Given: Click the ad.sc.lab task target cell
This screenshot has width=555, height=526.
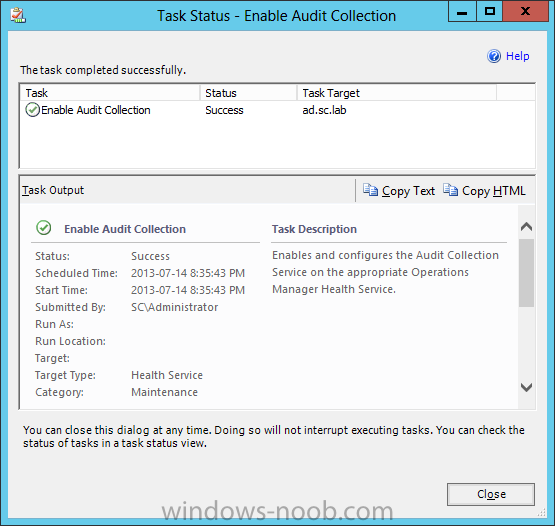Looking at the screenshot, I should tap(324, 110).
